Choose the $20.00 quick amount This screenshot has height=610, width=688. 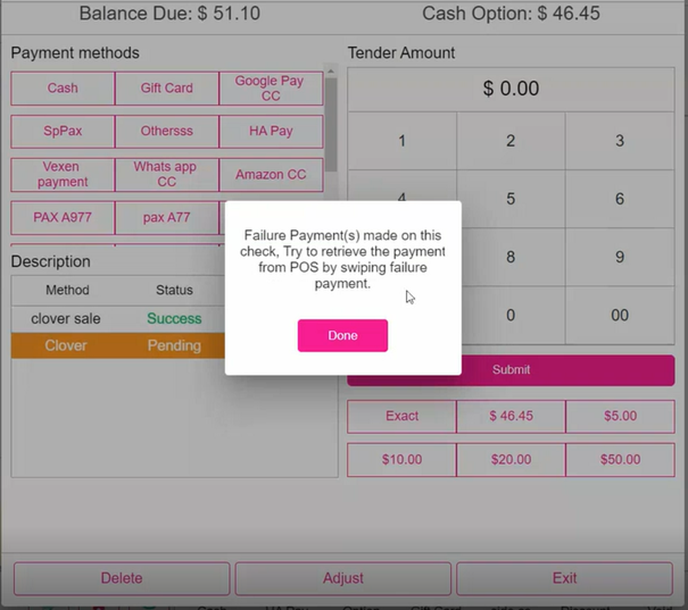point(510,460)
